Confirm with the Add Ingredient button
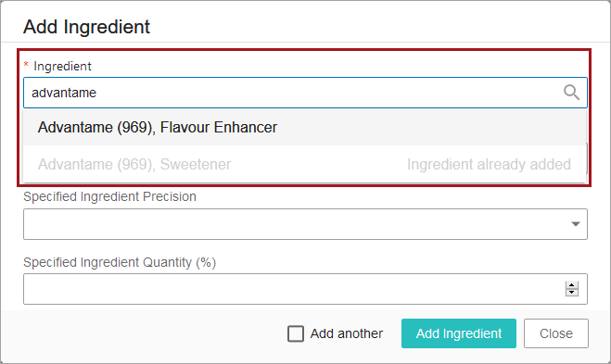 point(459,333)
